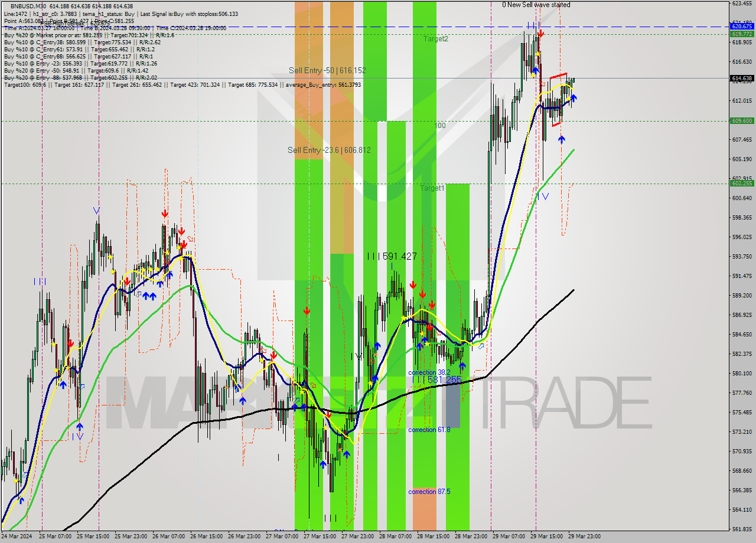
Task: Click the green 609.600 price tag
Action: tap(742, 120)
